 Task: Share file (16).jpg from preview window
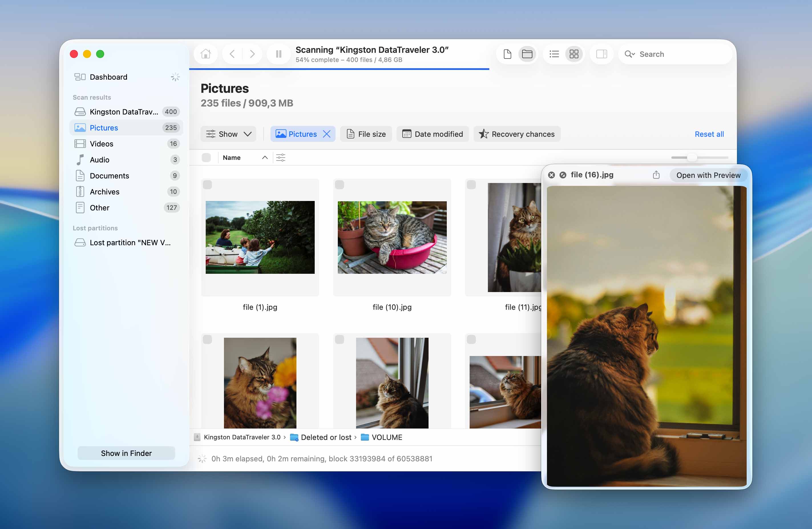656,175
